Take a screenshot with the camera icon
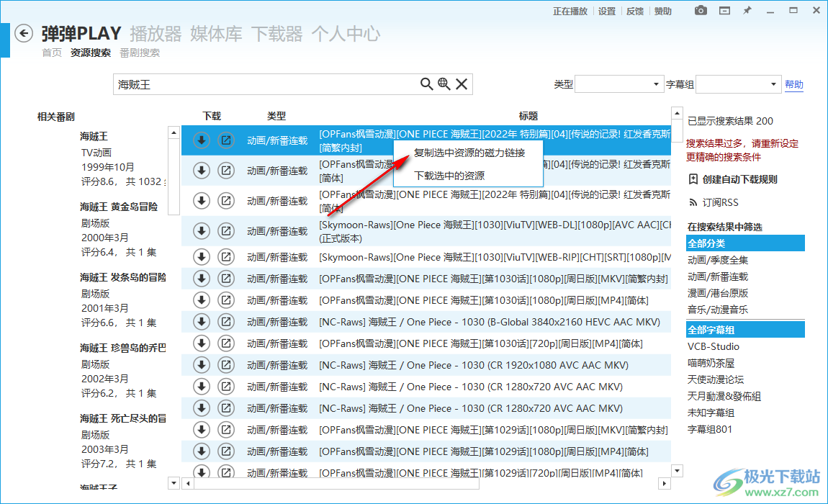 tap(701, 11)
